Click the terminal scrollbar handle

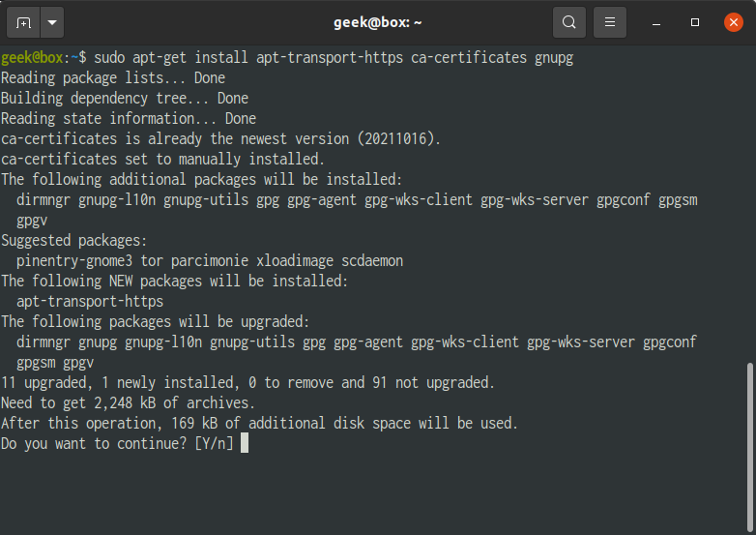click(750, 446)
